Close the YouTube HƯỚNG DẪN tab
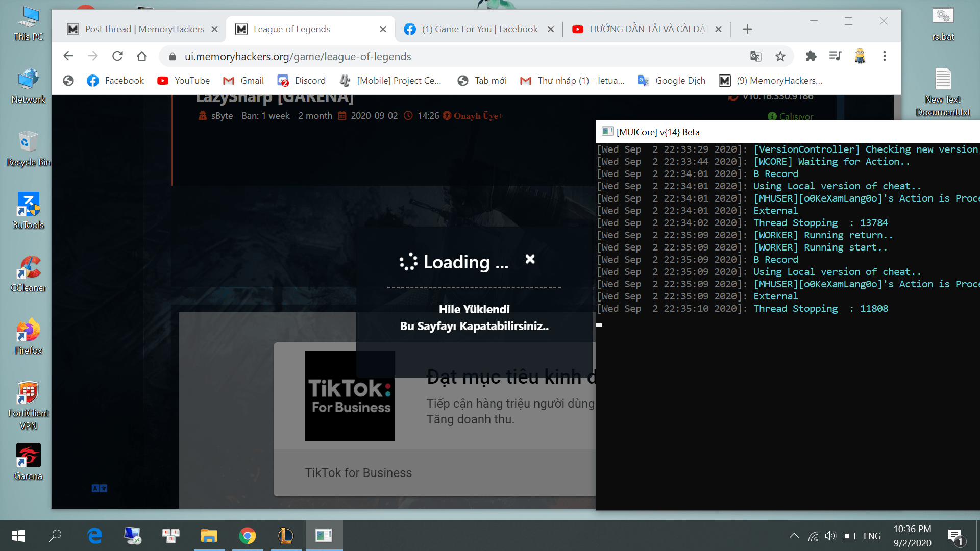980x551 pixels. [x=718, y=29]
